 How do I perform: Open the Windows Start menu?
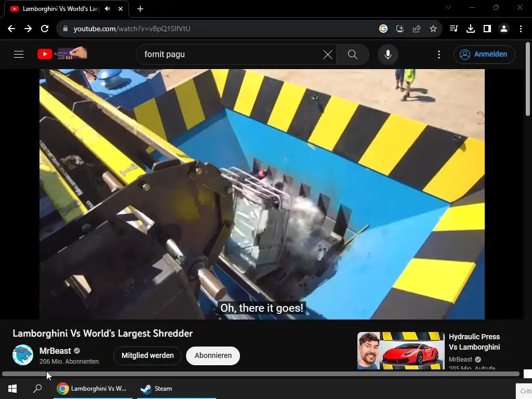pyautogui.click(x=12, y=389)
